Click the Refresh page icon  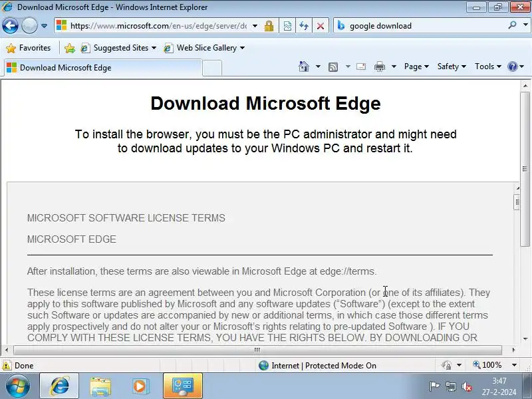click(304, 26)
